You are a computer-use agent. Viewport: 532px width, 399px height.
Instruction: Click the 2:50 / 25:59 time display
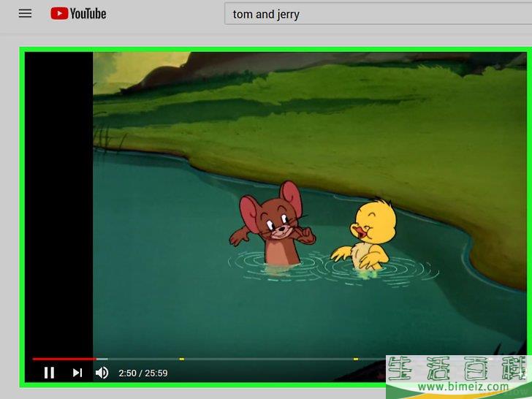click(142, 373)
